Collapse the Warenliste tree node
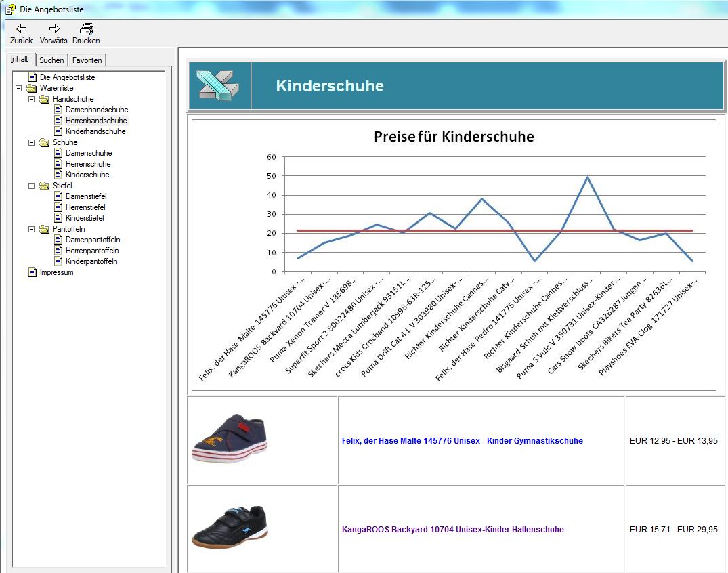The width and height of the screenshot is (728, 573). (x=18, y=88)
